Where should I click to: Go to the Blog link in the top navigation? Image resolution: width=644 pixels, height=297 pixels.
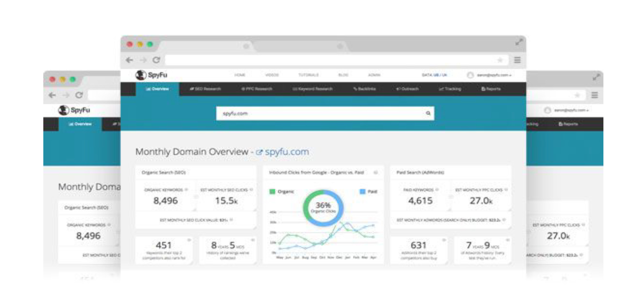click(x=343, y=75)
